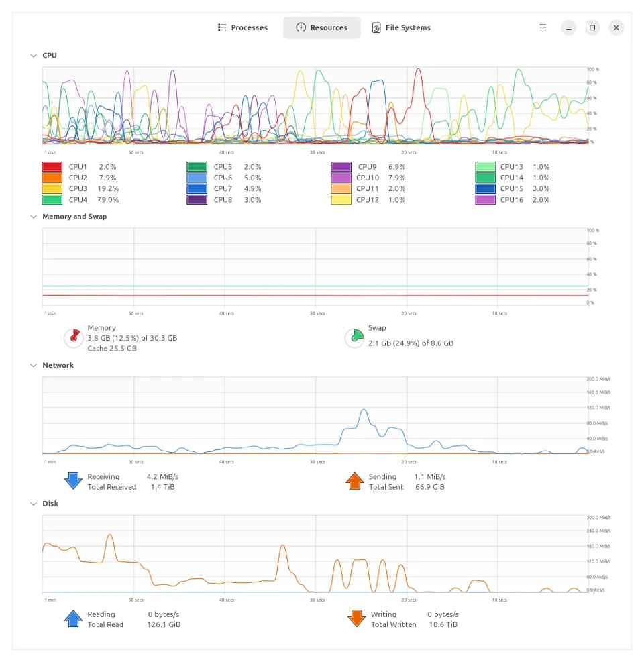Open the File Systems tab
The width and height of the screenshot is (644, 662).
(401, 27)
